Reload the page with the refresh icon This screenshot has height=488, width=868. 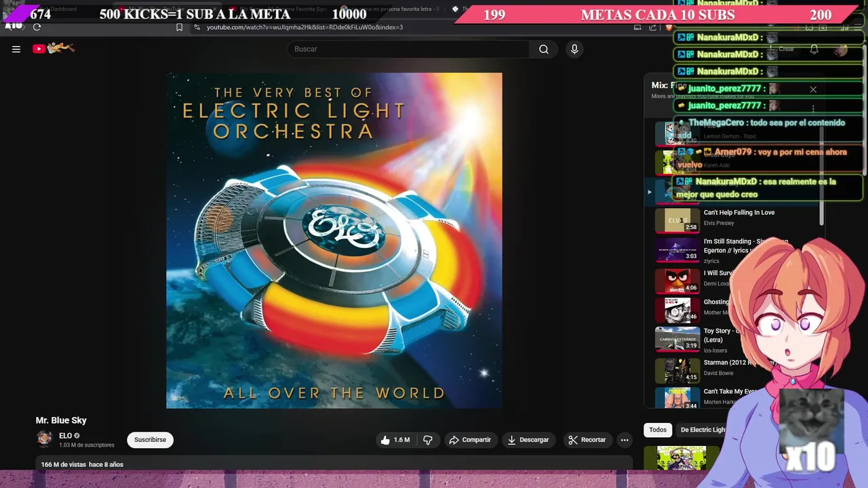[x=37, y=27]
